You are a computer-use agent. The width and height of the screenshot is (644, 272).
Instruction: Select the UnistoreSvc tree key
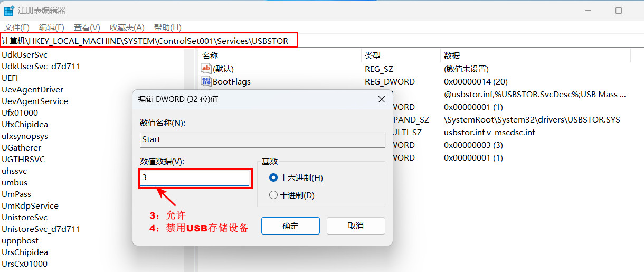(24, 217)
